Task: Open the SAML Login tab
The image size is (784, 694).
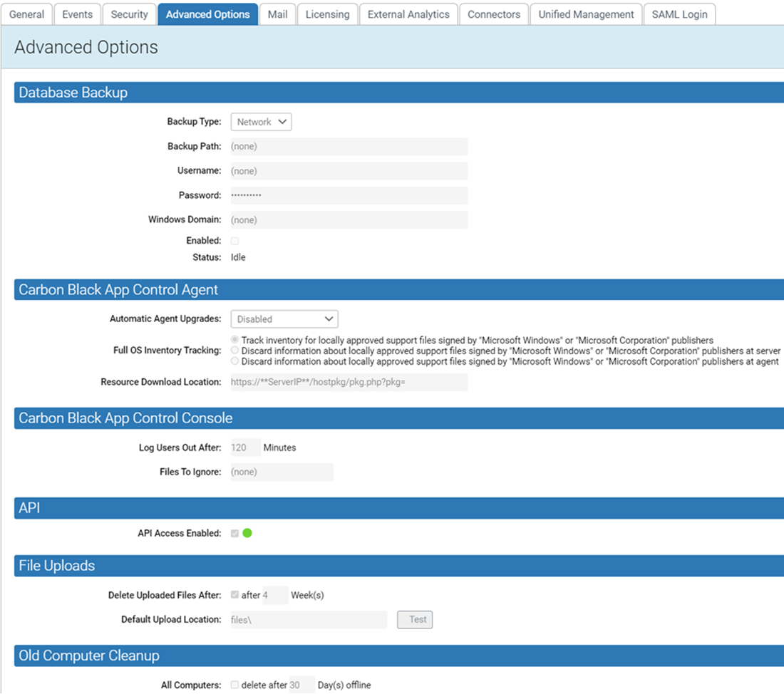Action: pyautogui.click(x=679, y=14)
